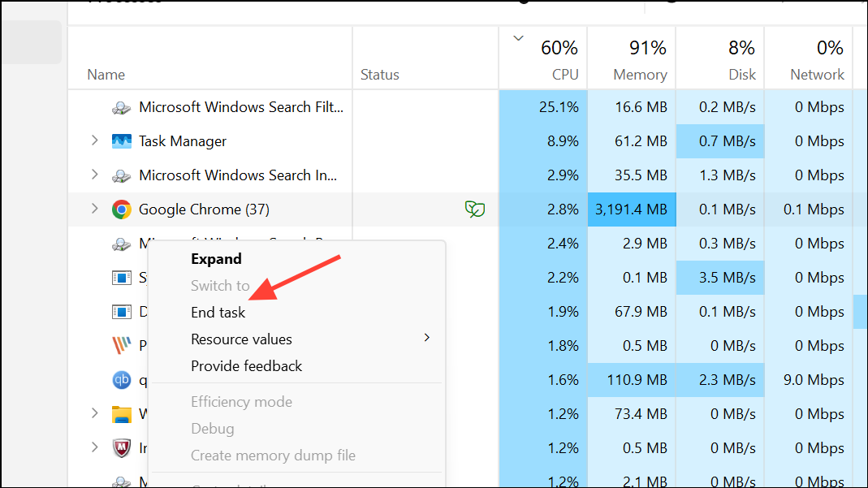The image size is (868, 488).
Task: Click the vertical scrollbar on the right
Action: 861,311
